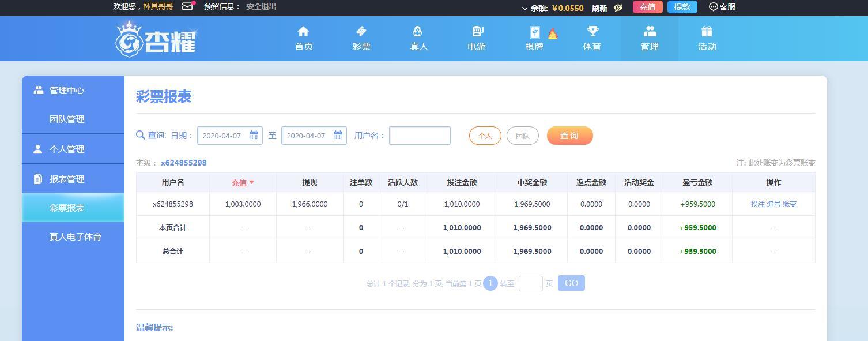Open the 彩票 lottery ticket icon
The height and width of the screenshot is (341, 868).
361,31
